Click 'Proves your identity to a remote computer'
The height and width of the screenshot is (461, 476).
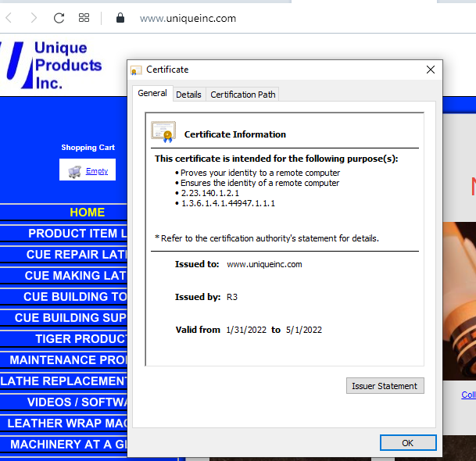(x=260, y=173)
